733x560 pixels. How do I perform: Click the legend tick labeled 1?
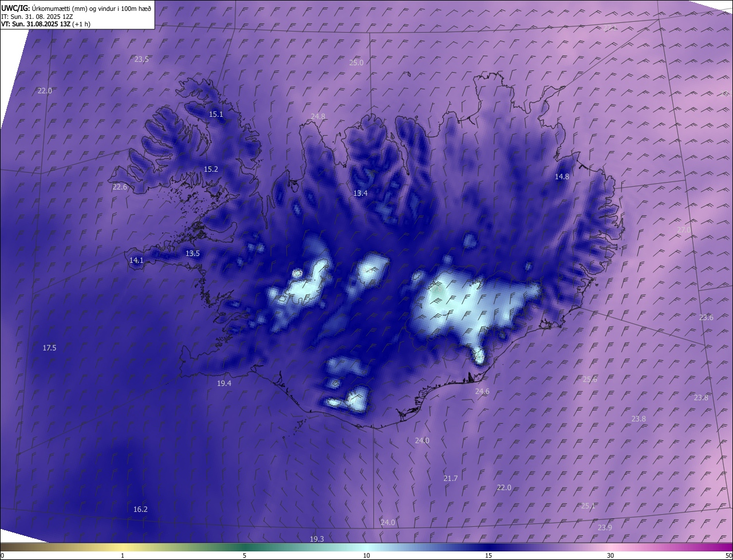[x=123, y=556]
